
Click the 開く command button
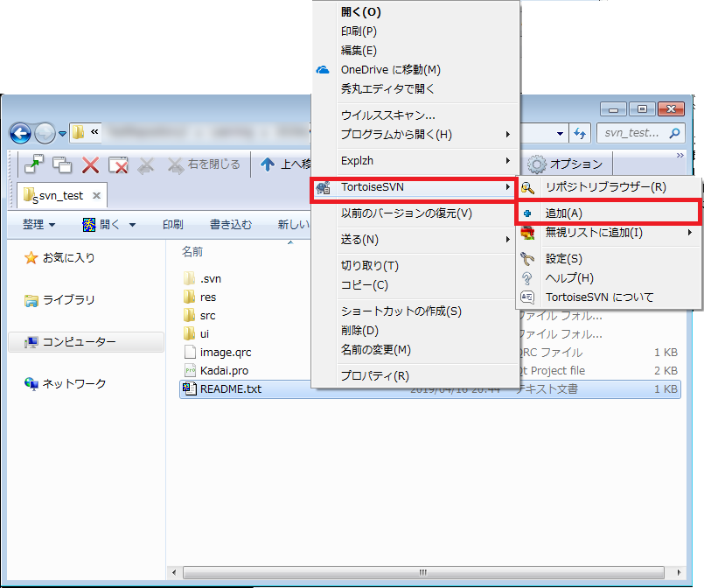tap(101, 224)
